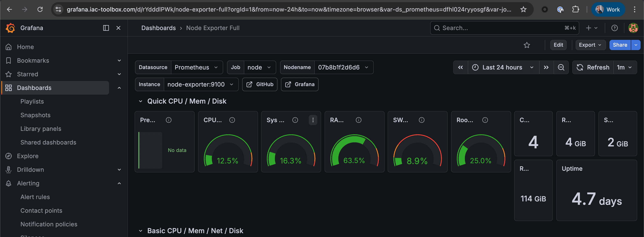
Task: Click the Edit dashboard button
Action: coord(558,45)
